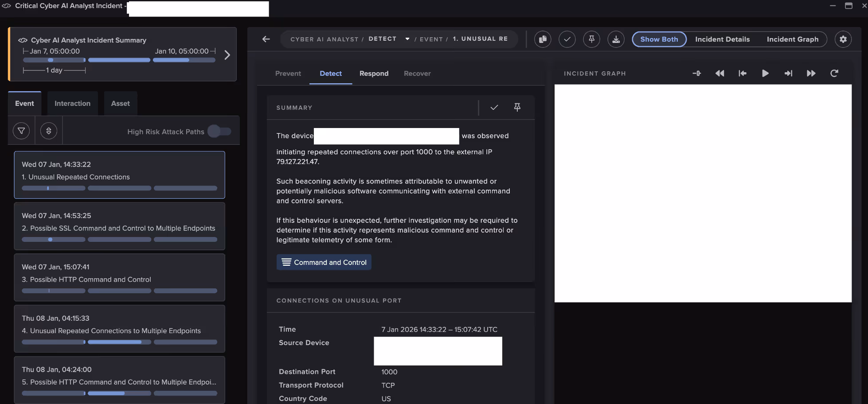This screenshot has height=404, width=868.
Task: Click the EVENT breadcrumb link
Action: (x=431, y=39)
